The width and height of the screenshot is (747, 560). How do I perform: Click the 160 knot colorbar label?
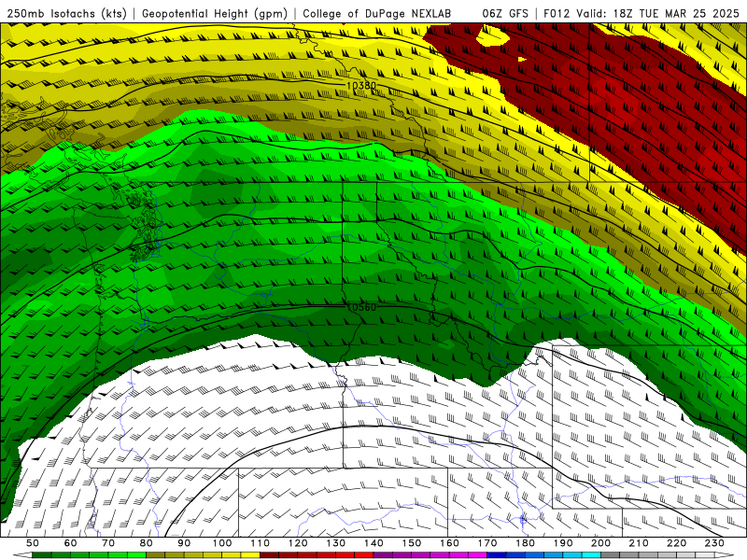[449, 543]
